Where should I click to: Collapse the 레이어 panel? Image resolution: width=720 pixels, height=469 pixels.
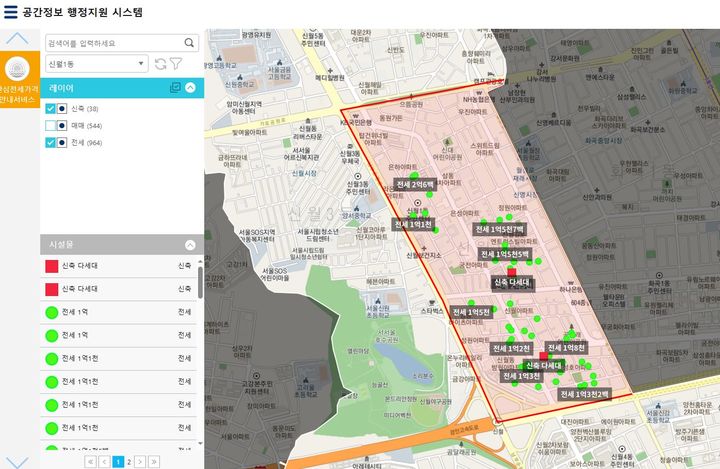tap(190, 88)
